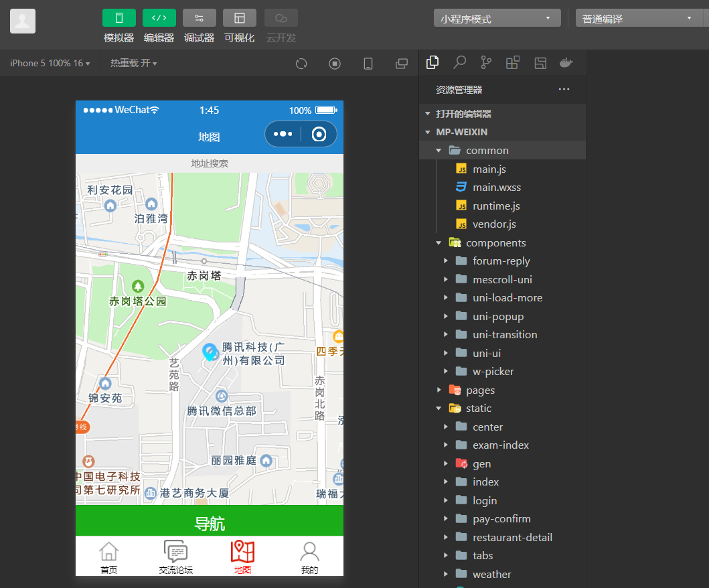709x588 pixels.
Task: Collapse the components folder
Action: point(503,242)
